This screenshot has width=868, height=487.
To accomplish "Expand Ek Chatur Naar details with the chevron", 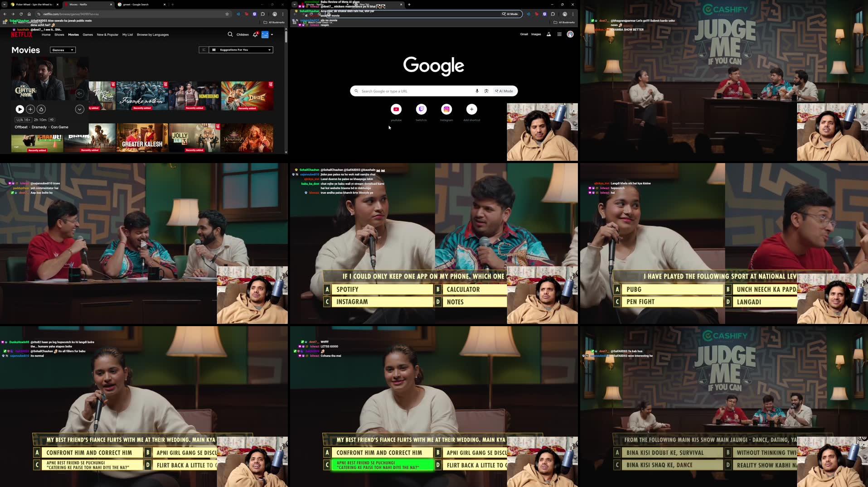I will coord(79,109).
